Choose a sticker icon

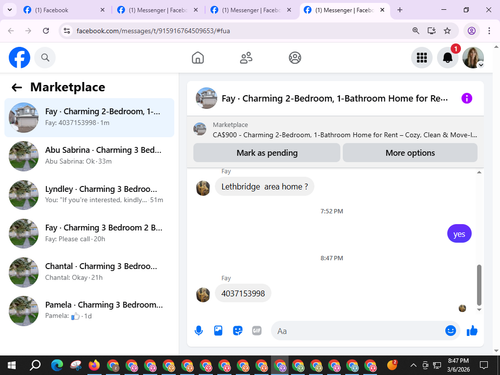click(237, 331)
